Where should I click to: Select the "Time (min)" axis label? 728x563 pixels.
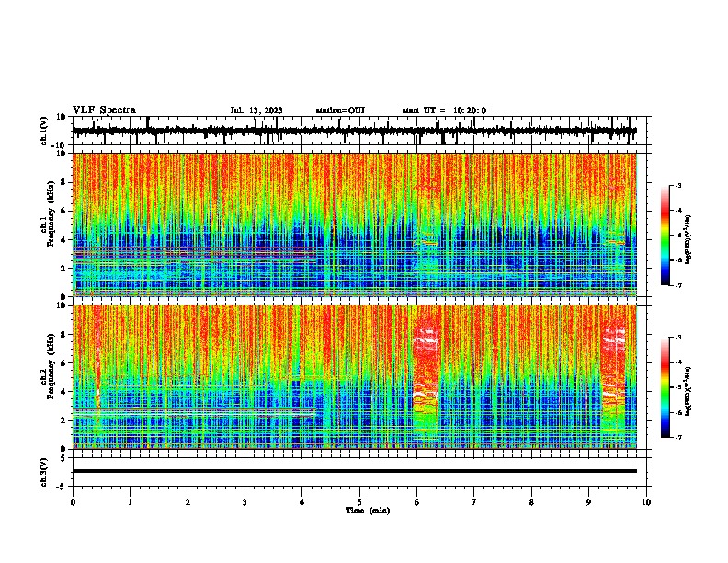click(368, 511)
